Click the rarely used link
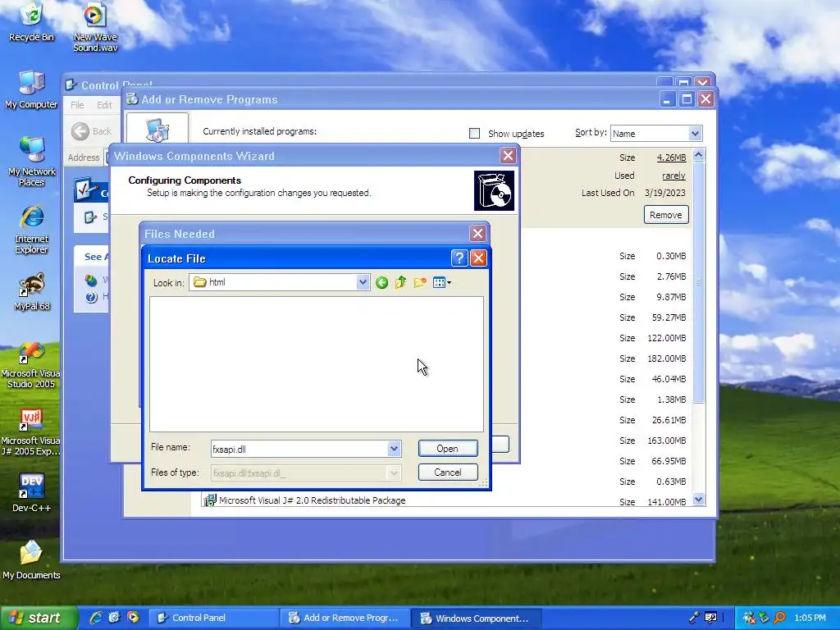This screenshot has width=840, height=630. click(x=673, y=176)
